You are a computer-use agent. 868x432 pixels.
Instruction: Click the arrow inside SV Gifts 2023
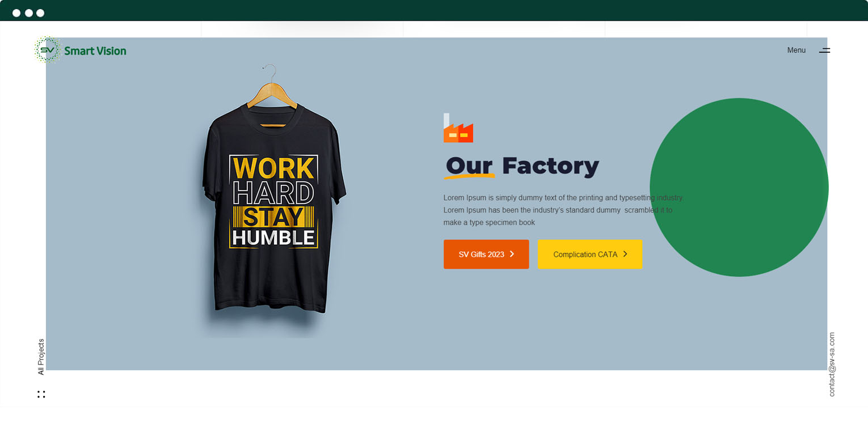(x=512, y=254)
